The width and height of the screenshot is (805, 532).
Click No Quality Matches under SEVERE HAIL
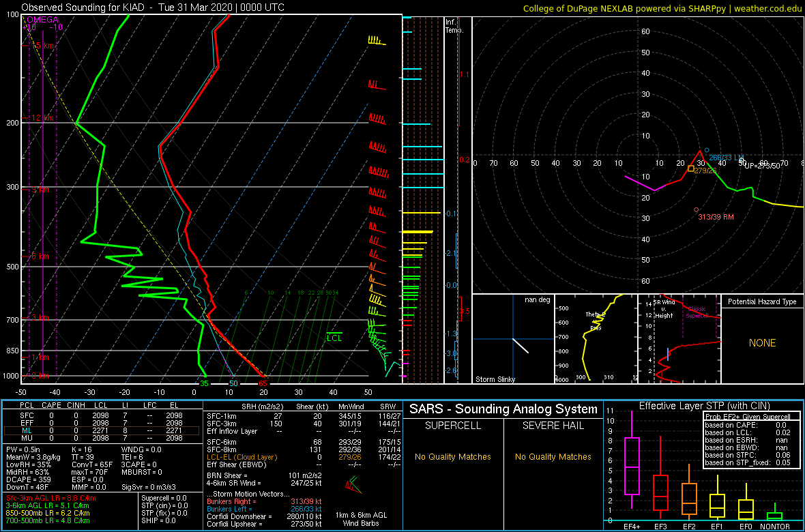553,457
